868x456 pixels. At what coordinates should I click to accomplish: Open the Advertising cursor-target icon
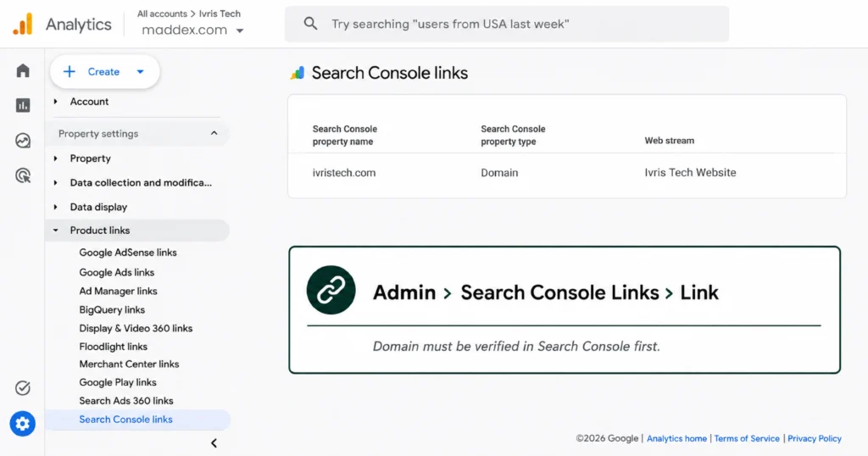pos(23,176)
